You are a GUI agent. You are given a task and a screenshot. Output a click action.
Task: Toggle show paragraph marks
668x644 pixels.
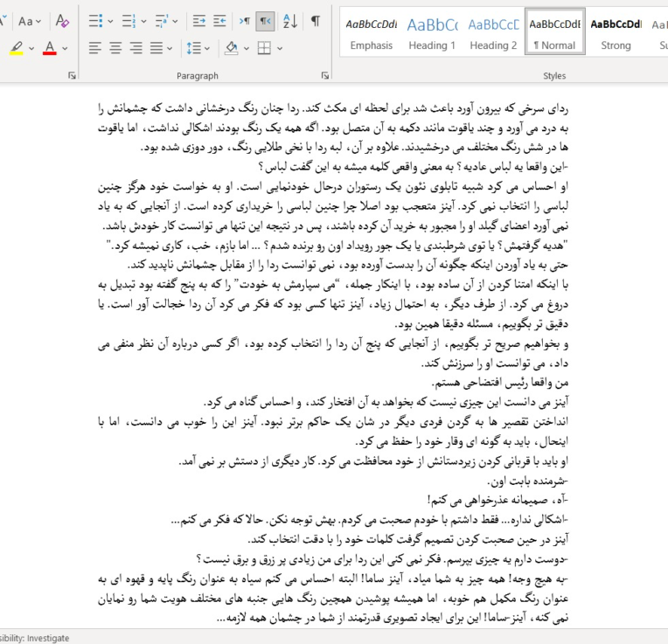click(316, 21)
